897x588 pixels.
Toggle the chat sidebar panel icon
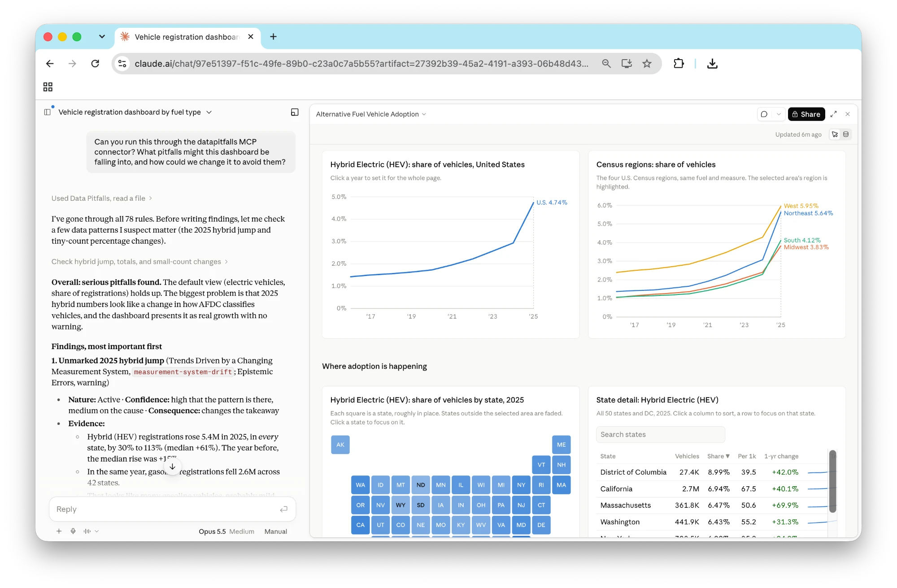tap(48, 112)
